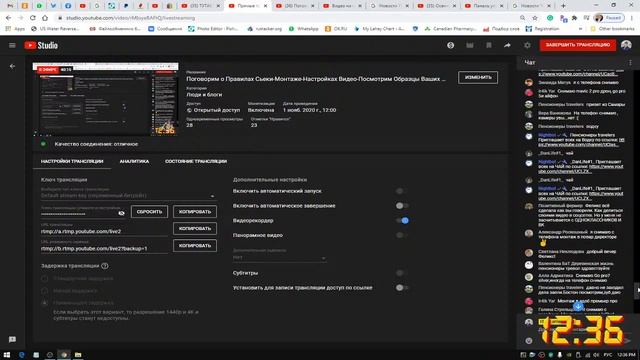Expand the hidden bookmarks overflow chevron
The image size is (640, 360).
(580, 29)
